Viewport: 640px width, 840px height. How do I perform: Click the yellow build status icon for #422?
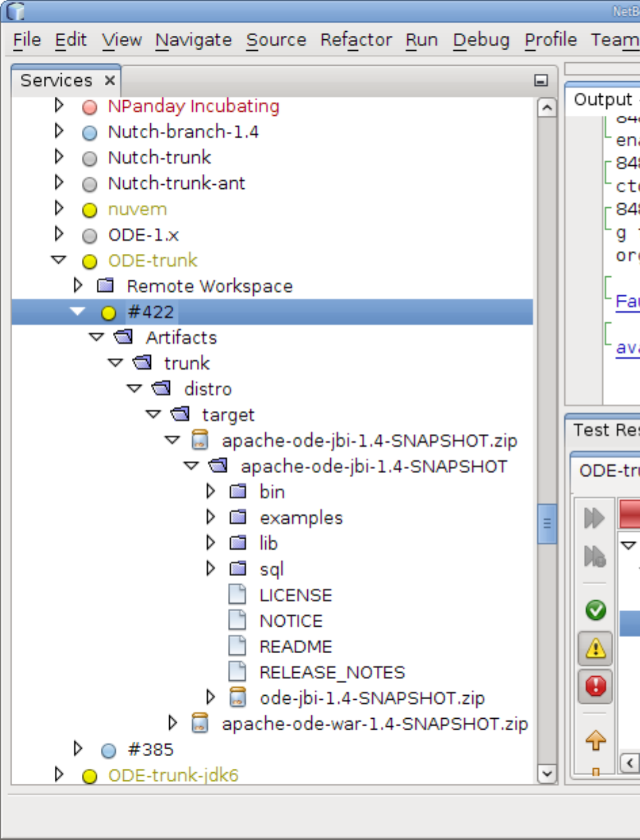(108, 313)
